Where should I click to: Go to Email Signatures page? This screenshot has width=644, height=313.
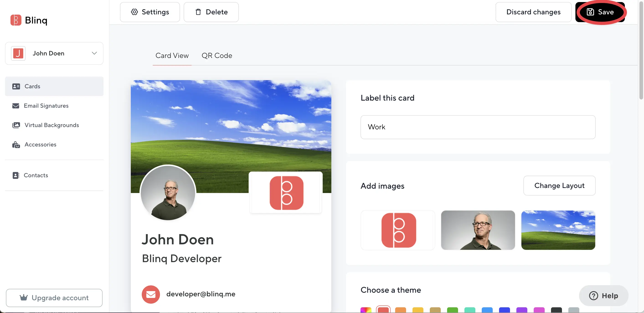click(x=46, y=106)
